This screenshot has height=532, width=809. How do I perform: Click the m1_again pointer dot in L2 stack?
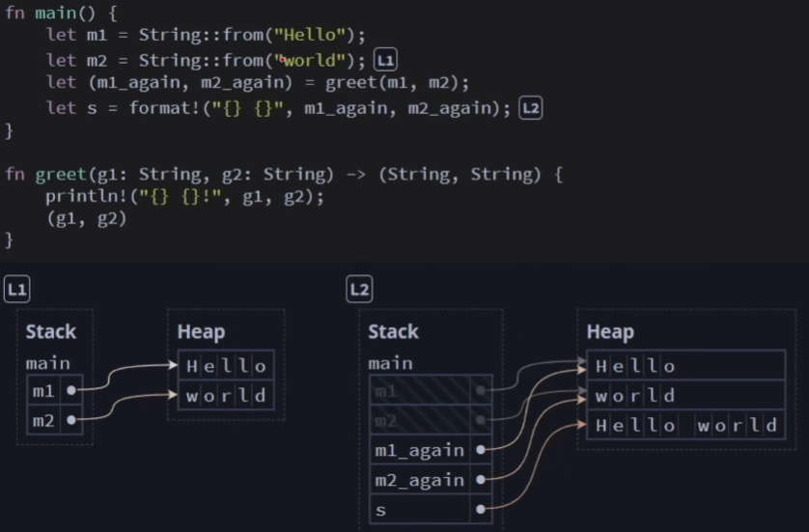480,449
